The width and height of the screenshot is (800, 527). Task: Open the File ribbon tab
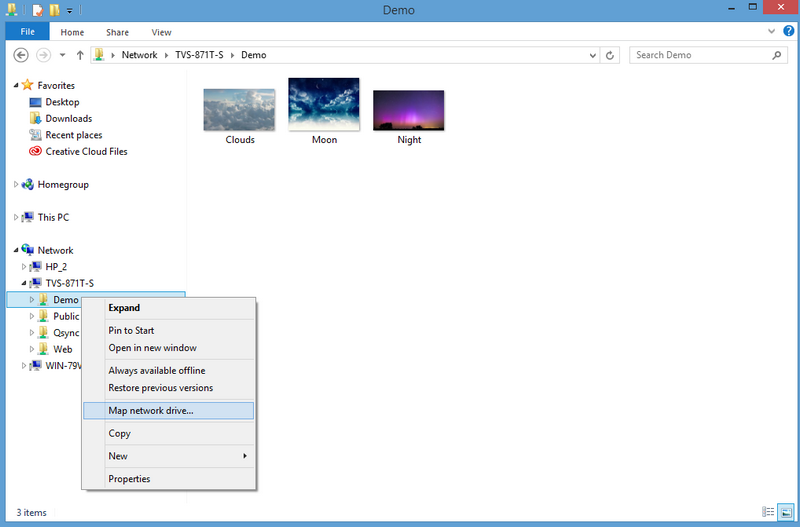[x=27, y=33]
